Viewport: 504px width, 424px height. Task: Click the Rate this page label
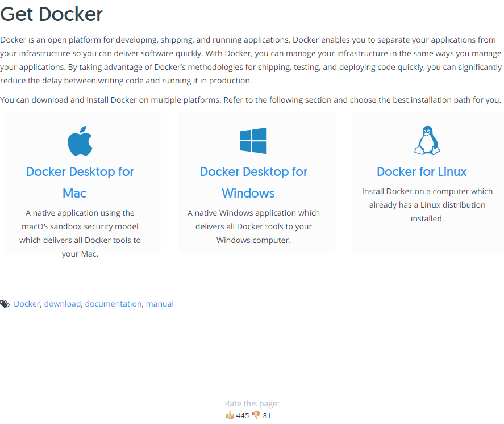pyautogui.click(x=252, y=404)
